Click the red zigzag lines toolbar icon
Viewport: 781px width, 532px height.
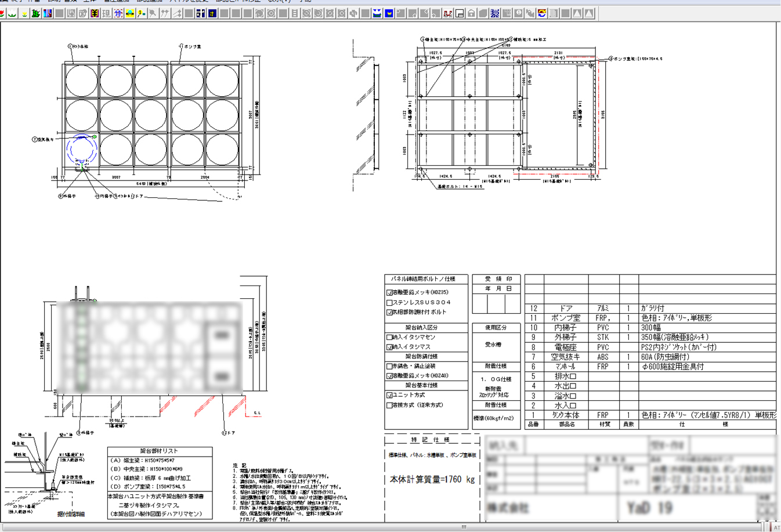click(x=447, y=13)
